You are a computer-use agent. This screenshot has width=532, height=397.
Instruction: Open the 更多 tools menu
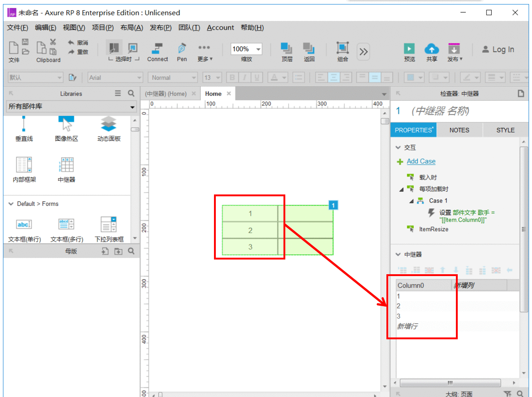click(204, 52)
